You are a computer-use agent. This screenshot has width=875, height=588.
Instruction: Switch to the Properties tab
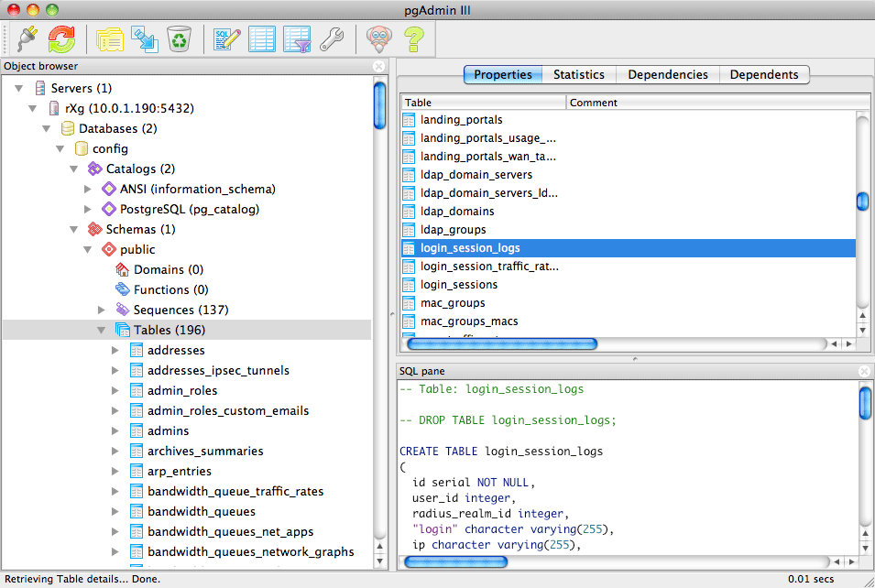coord(503,75)
